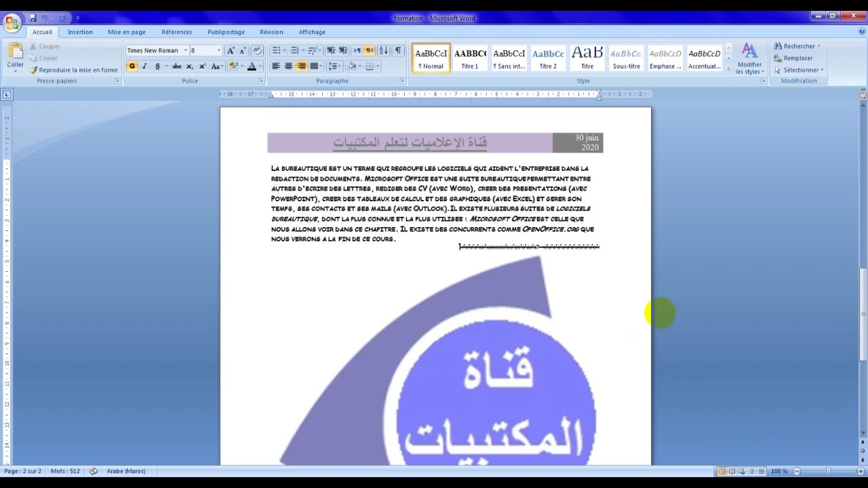
Task: Toggle strikethrough formatting
Action: click(176, 66)
